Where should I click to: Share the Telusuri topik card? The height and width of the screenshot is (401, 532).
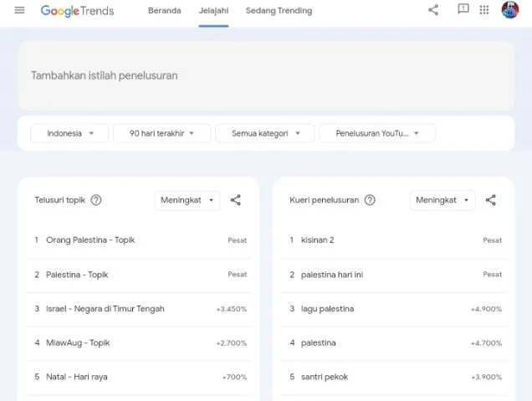pos(235,200)
